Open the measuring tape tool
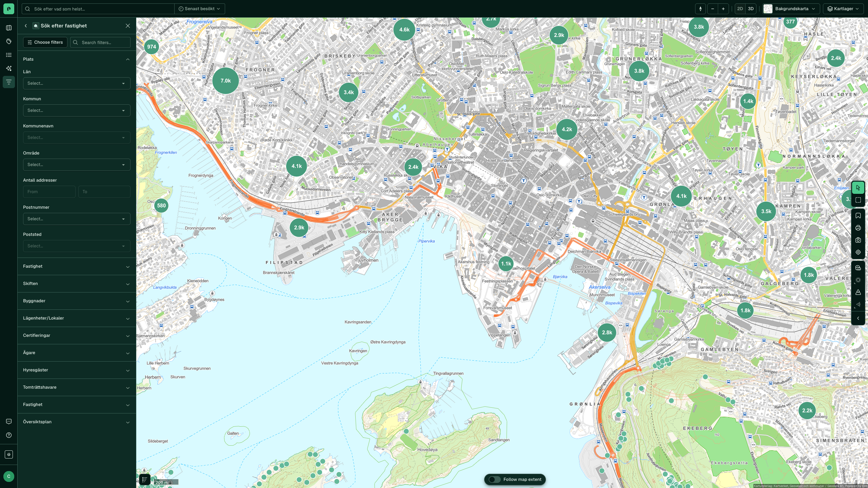The image size is (868, 488). [x=858, y=268]
